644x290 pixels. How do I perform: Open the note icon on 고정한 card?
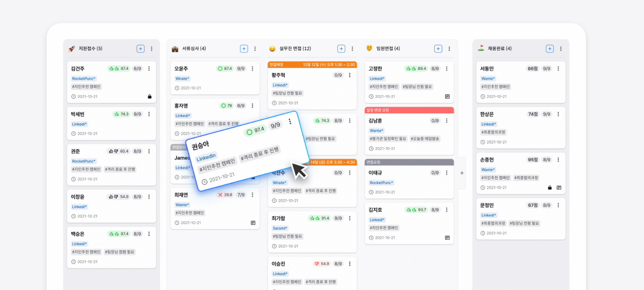[x=447, y=97]
